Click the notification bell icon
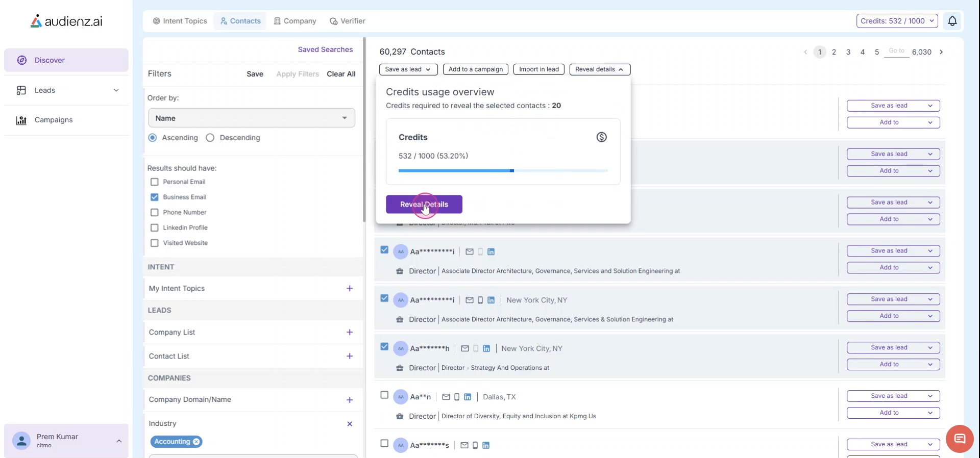 (952, 21)
